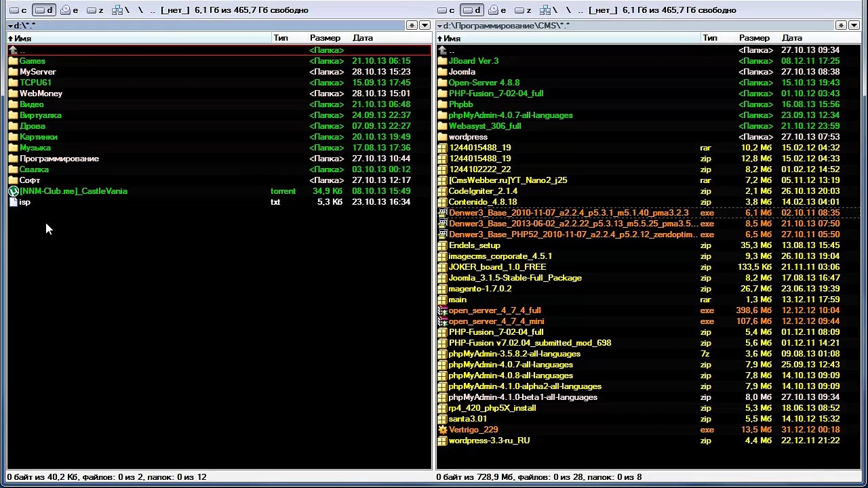Select imagecms_corporate_4.5.1 file name
The width and height of the screenshot is (868, 488).
tap(500, 256)
